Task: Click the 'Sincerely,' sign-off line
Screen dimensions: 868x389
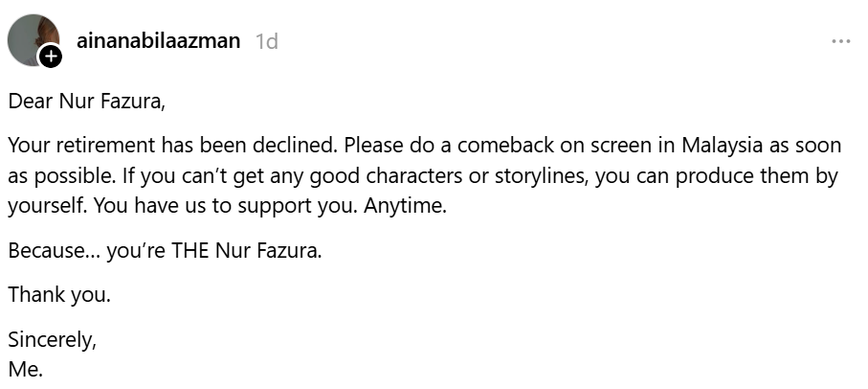Action: (x=53, y=340)
